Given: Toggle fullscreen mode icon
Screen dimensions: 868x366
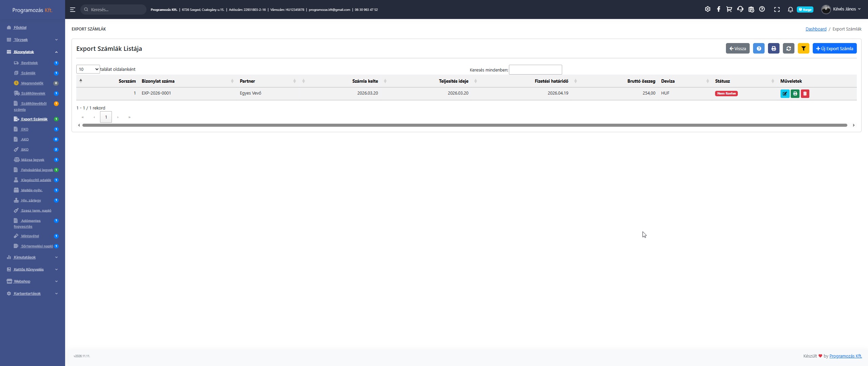Looking at the screenshot, I should pos(777,9).
